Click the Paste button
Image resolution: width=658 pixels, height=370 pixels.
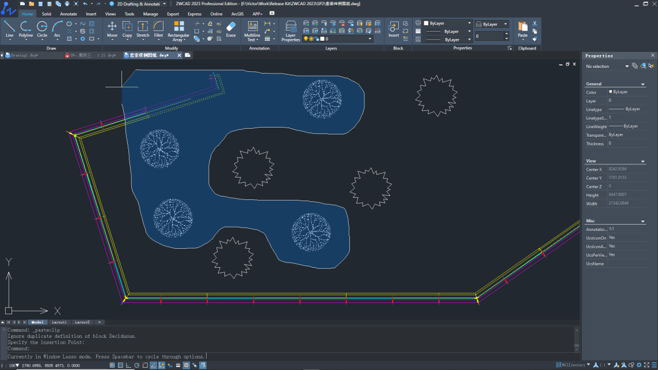tap(522, 29)
